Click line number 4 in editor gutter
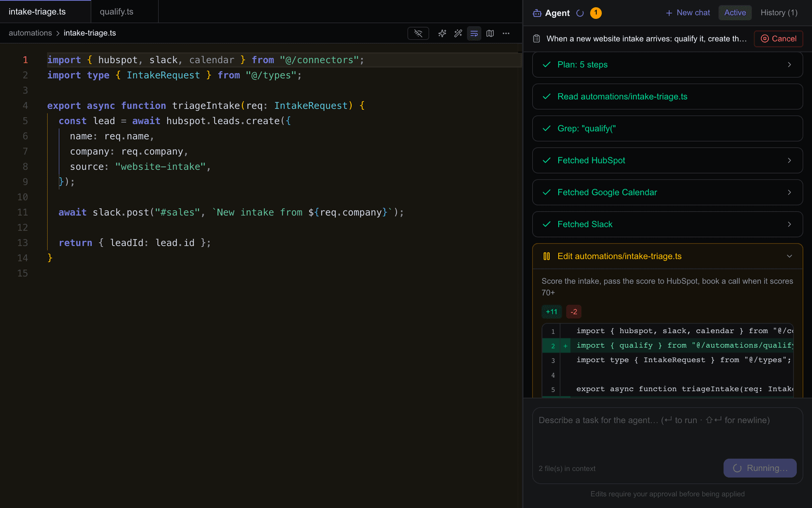Image resolution: width=812 pixels, height=508 pixels. [25, 106]
